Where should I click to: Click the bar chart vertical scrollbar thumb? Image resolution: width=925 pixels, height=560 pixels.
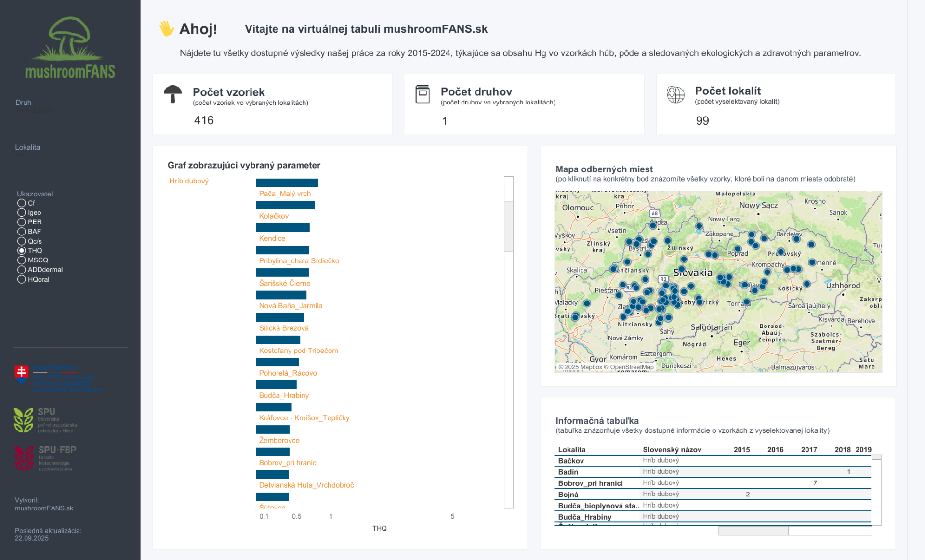[x=508, y=226]
